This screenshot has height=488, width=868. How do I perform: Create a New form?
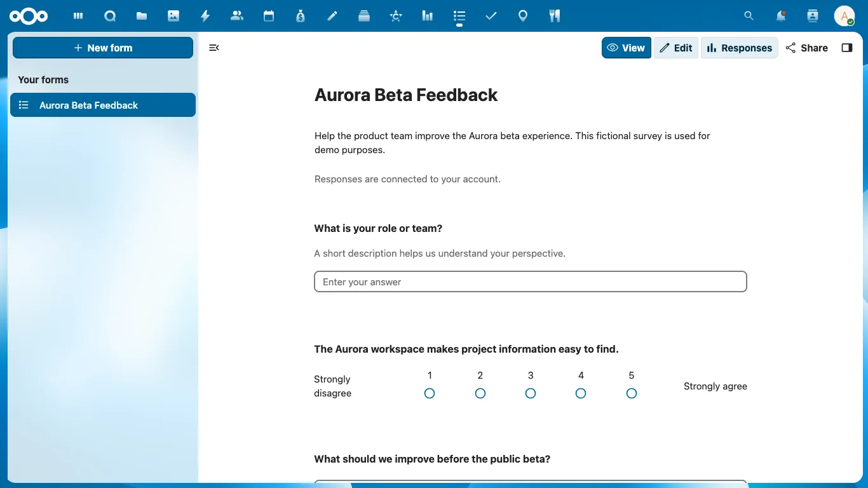103,48
